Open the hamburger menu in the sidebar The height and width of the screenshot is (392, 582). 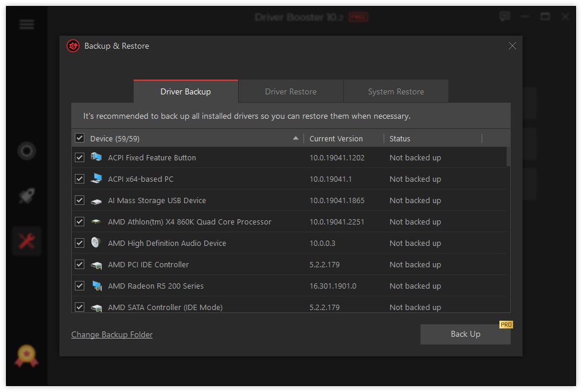coord(26,24)
